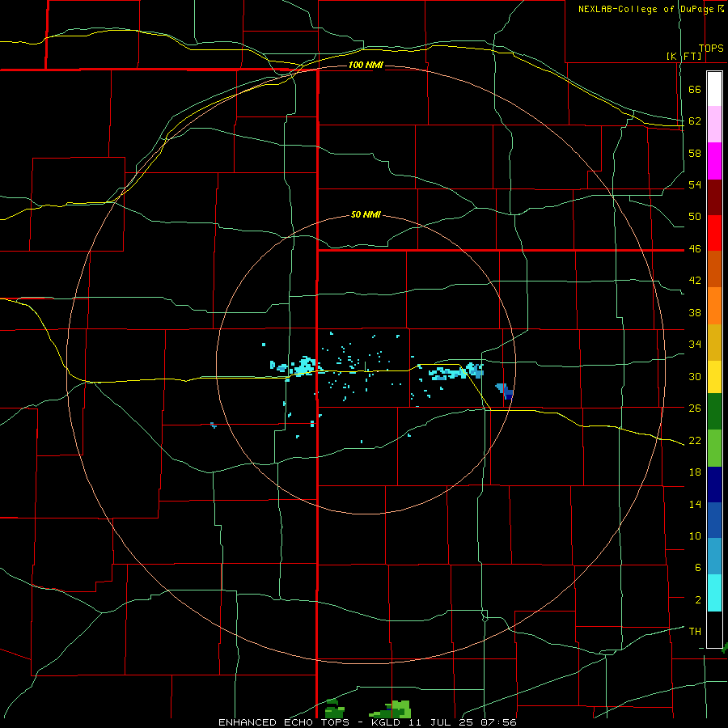728x728 pixels.
Task: Select the bright orange swatch in the legend
Action: coord(714,306)
